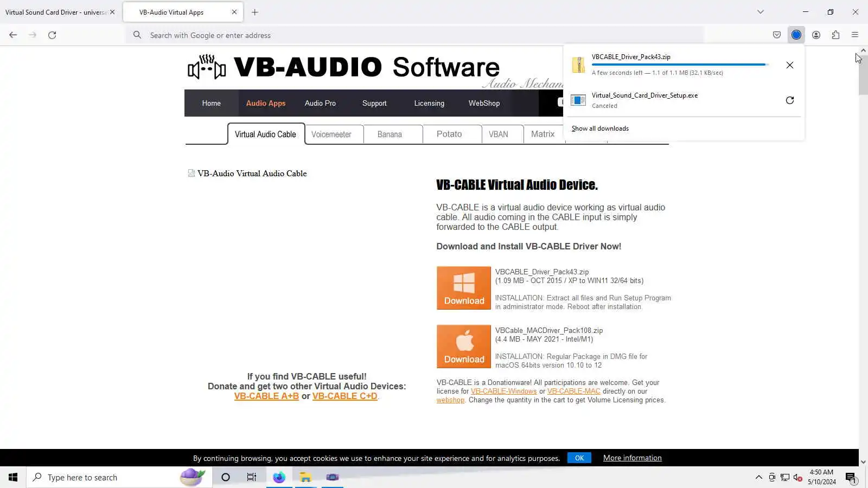
Task: Click the VBCABLE_Driver_Pack43.zip download entry name
Action: (x=631, y=57)
